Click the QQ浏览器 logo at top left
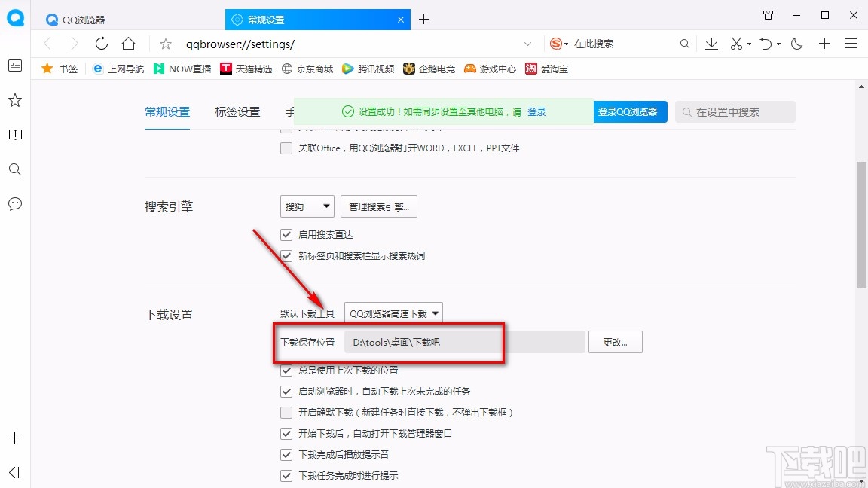868x488 pixels. [15, 18]
